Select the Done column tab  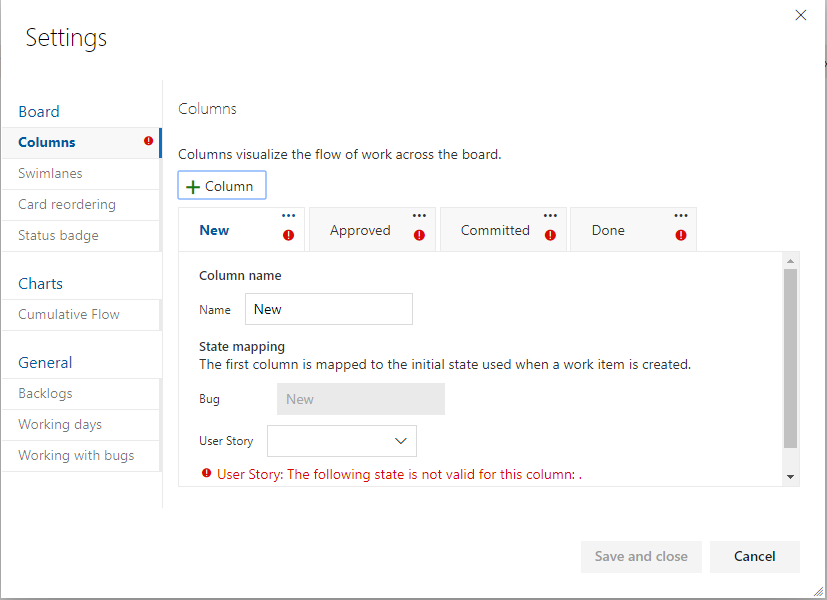(x=633, y=230)
